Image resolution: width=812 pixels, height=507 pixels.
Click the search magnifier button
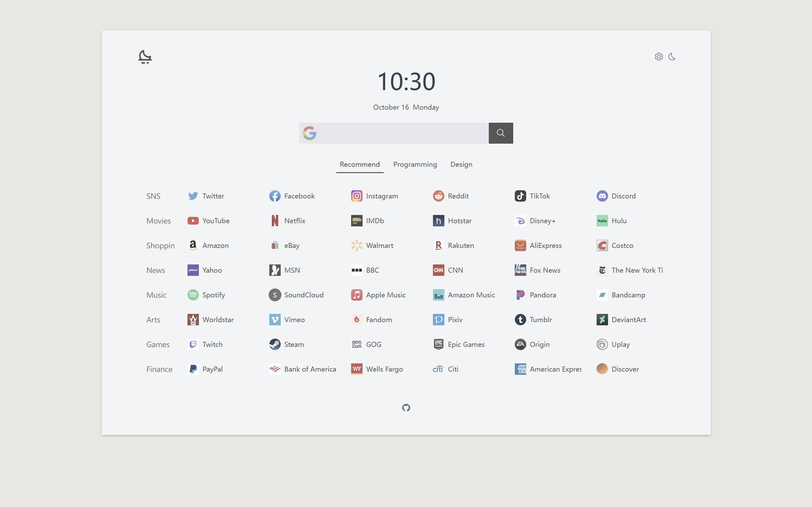click(501, 133)
